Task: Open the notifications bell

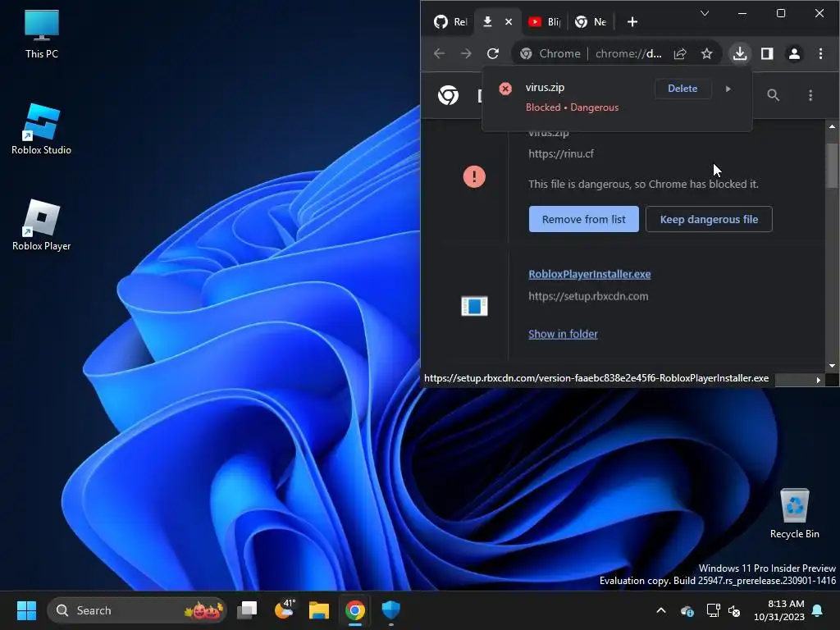Action: [818, 610]
